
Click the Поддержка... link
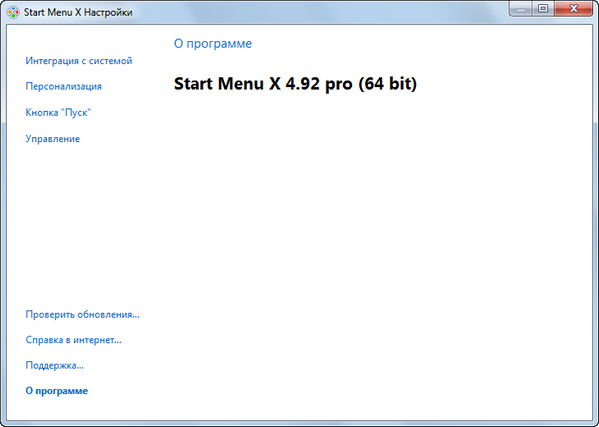[54, 365]
